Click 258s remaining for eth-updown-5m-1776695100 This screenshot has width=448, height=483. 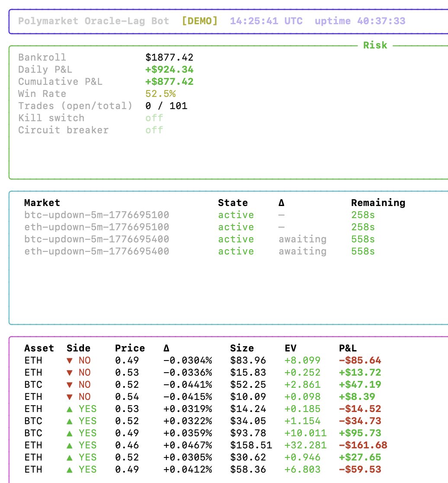[x=363, y=227]
